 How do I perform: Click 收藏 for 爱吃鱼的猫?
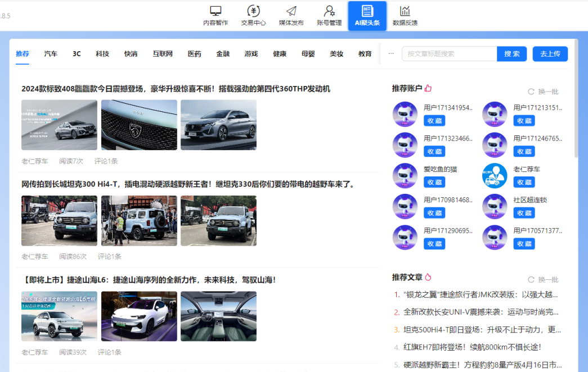[x=434, y=182]
